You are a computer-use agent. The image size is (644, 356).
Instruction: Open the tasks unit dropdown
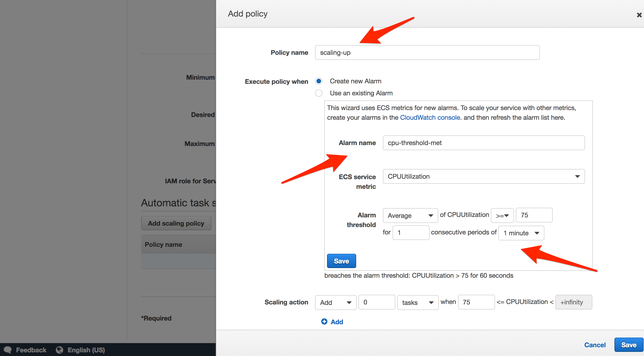click(x=417, y=302)
